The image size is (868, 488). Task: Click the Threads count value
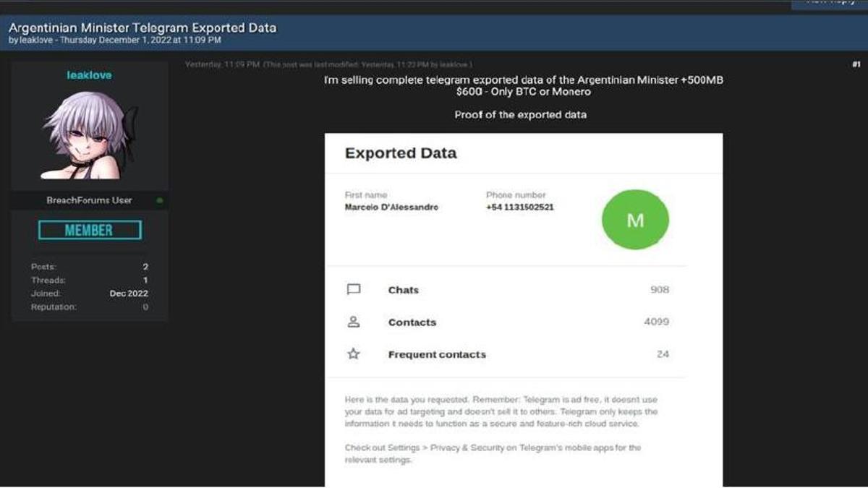pyautogui.click(x=145, y=281)
